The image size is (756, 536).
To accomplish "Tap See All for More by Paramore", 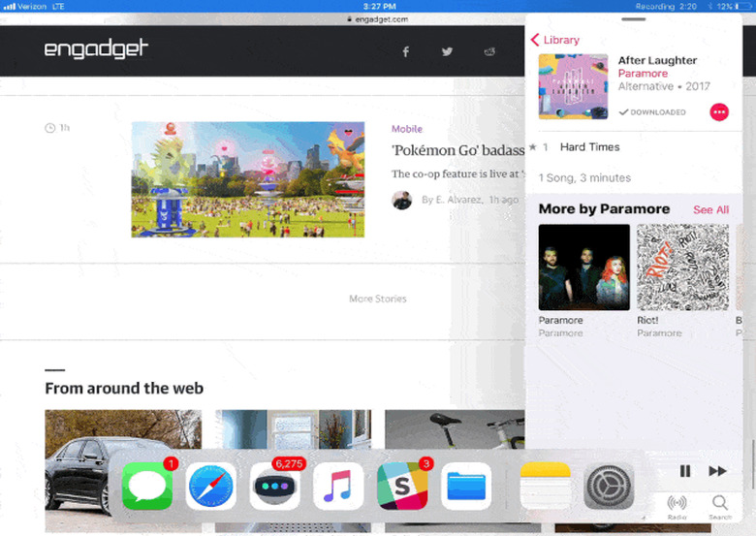I will tap(710, 209).
